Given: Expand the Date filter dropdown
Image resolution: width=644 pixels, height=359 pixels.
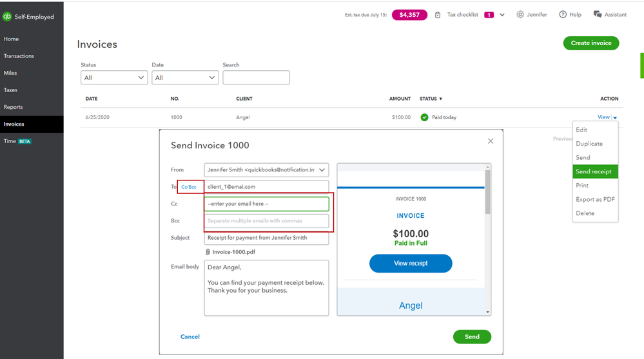Looking at the screenshot, I should [x=185, y=77].
